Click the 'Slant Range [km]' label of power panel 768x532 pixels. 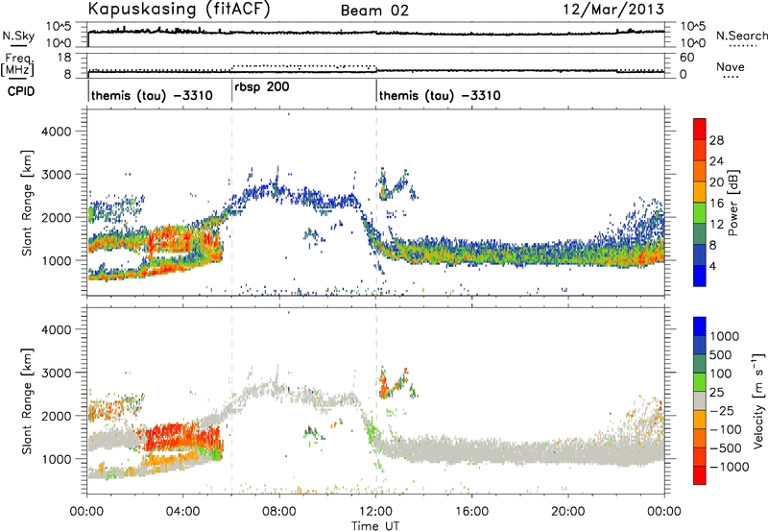click(27, 203)
